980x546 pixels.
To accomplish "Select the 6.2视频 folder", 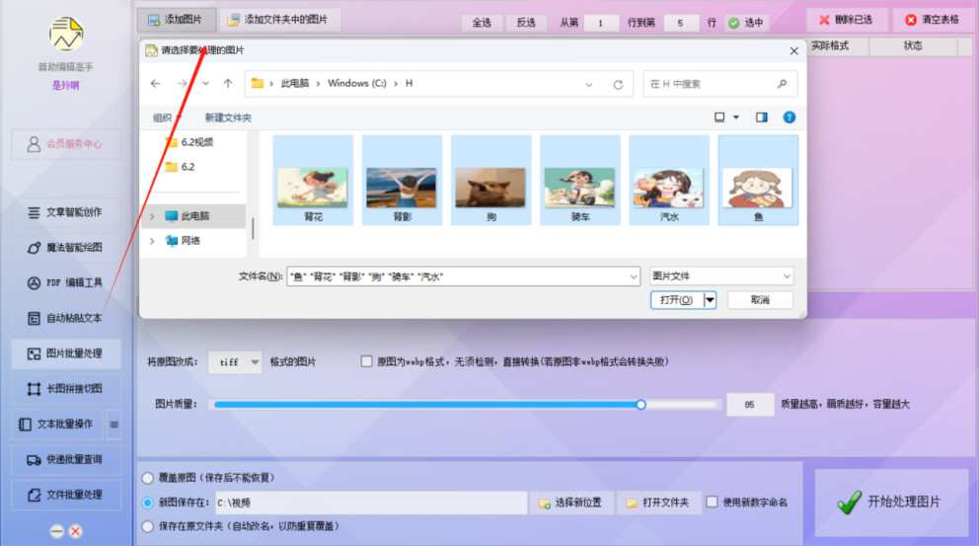I will point(189,142).
